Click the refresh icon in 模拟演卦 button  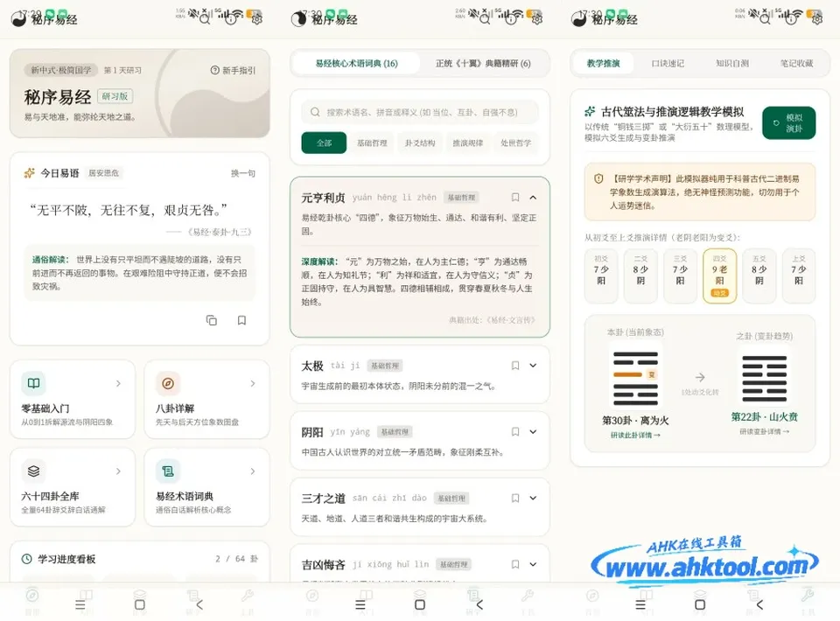pyautogui.click(x=776, y=123)
